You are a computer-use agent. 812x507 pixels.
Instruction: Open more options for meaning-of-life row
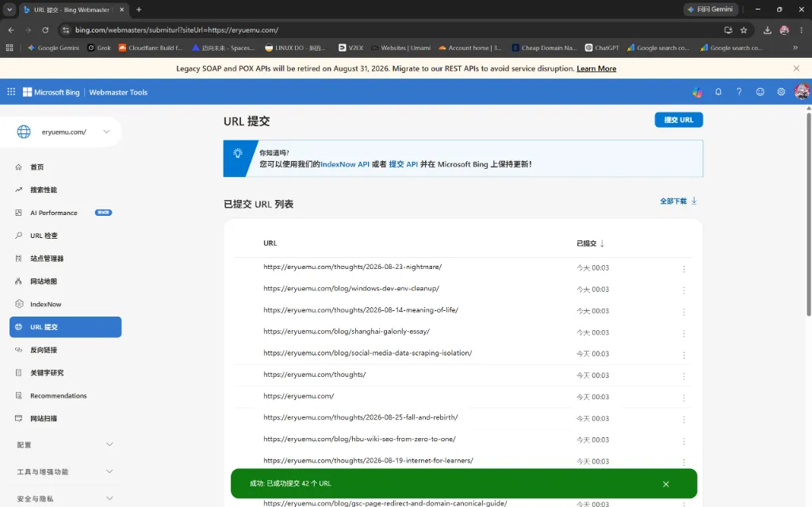click(x=684, y=312)
